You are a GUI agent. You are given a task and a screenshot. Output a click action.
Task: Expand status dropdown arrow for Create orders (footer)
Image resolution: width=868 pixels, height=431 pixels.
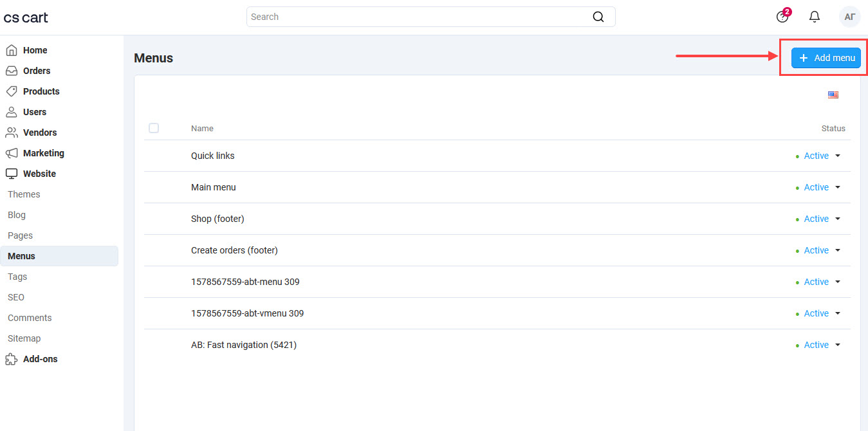(838, 250)
